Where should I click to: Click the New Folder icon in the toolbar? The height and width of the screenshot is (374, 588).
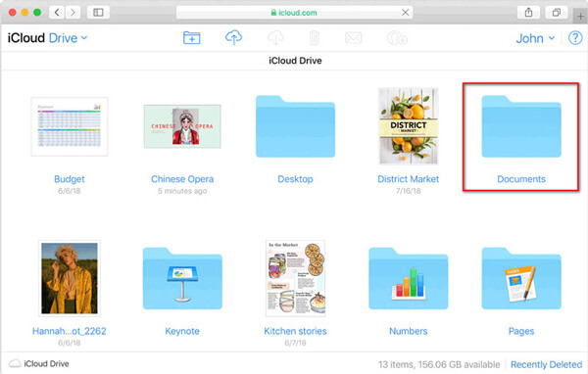192,38
